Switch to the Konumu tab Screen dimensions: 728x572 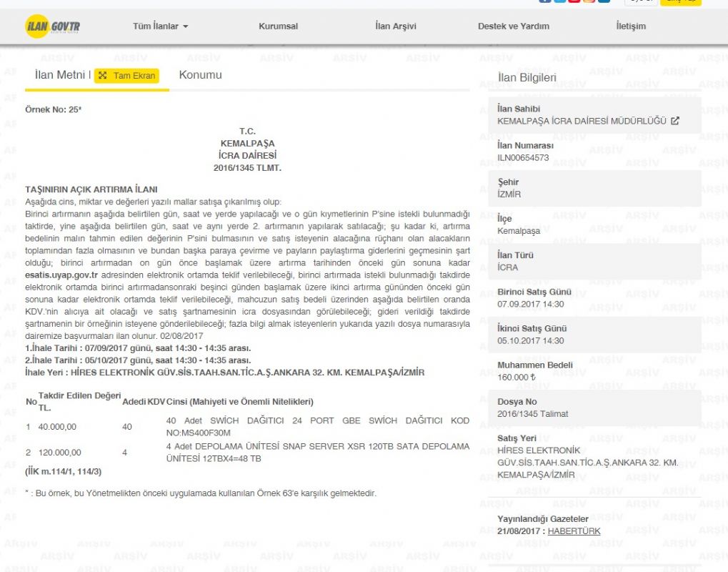pyautogui.click(x=200, y=75)
